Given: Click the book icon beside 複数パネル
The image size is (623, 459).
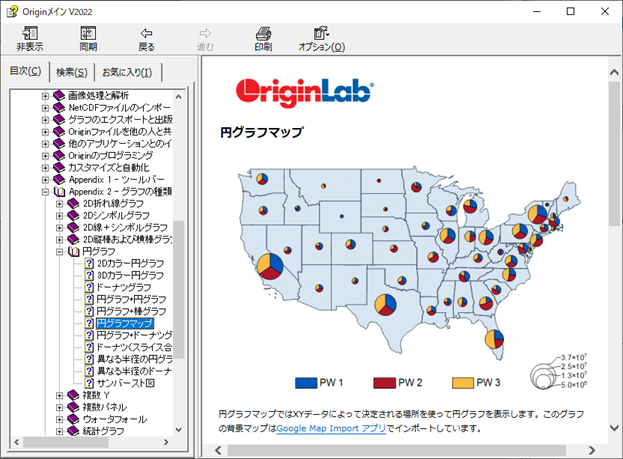Looking at the screenshot, I should click(x=73, y=407).
